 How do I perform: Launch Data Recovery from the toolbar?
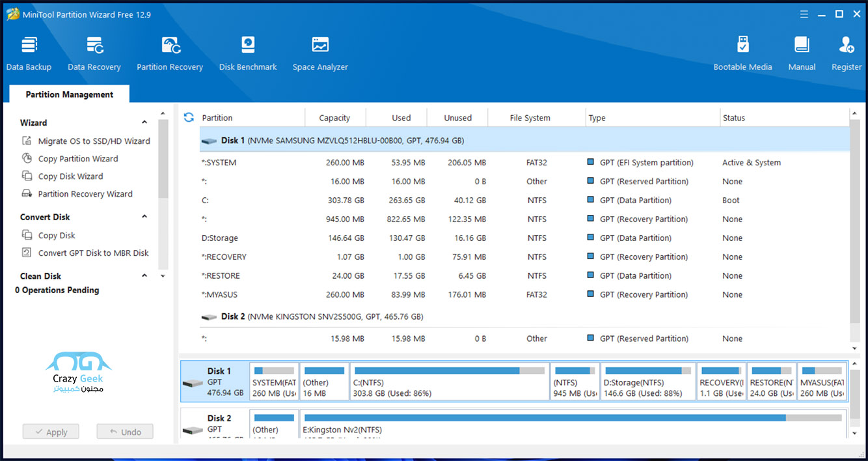[x=94, y=51]
